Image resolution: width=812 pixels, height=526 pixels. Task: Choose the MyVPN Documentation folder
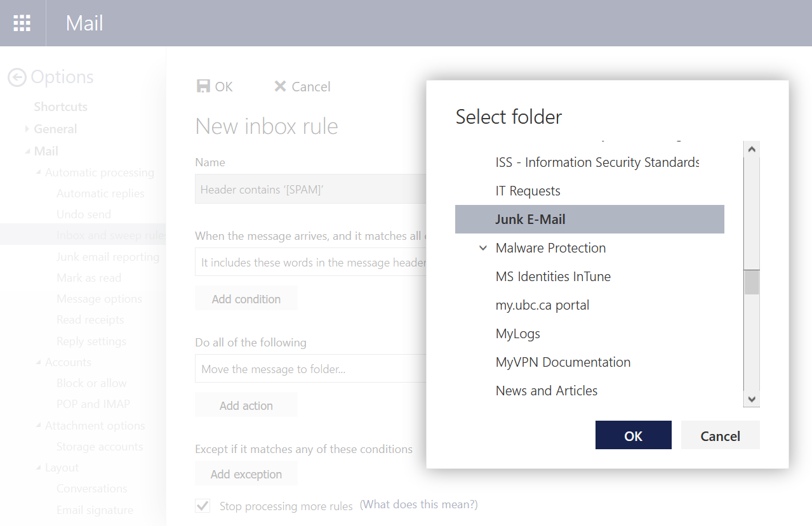pos(562,362)
